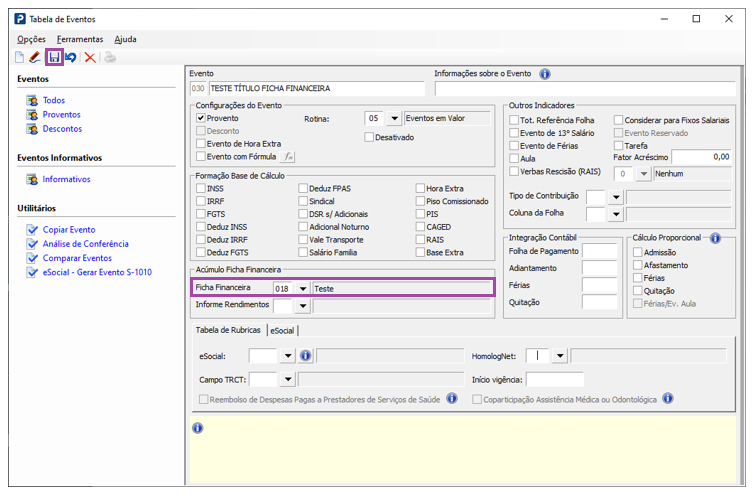Click the blue Undo arrow icon

tap(70, 58)
